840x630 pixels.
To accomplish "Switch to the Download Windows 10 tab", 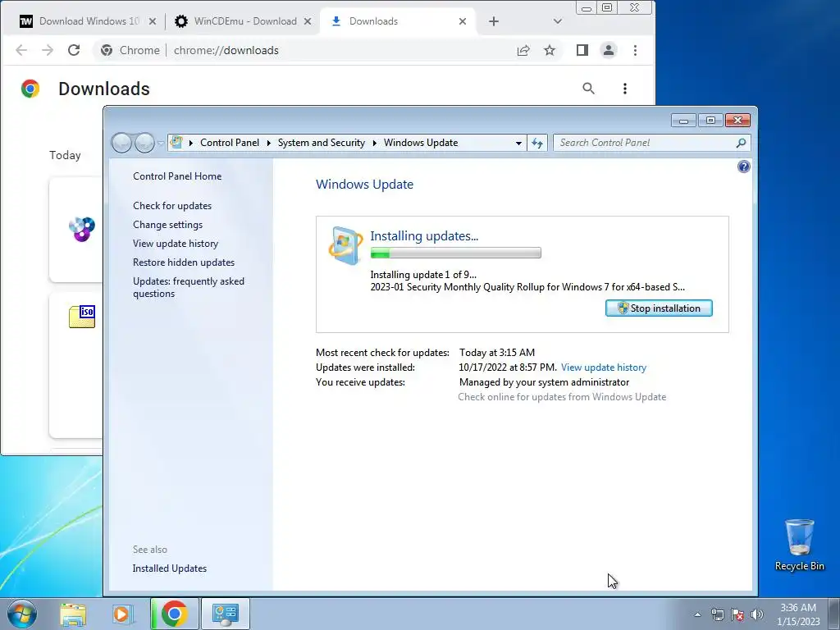I will (x=89, y=21).
